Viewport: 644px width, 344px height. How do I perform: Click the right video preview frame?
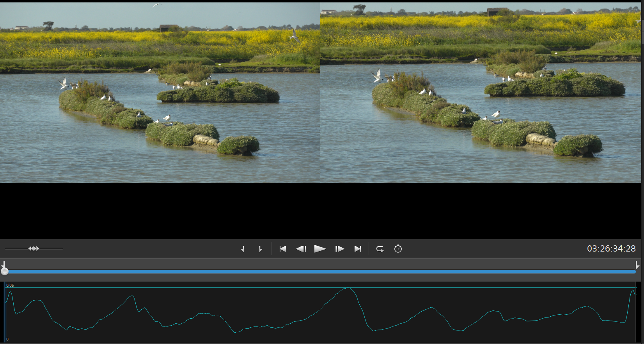[481, 93]
